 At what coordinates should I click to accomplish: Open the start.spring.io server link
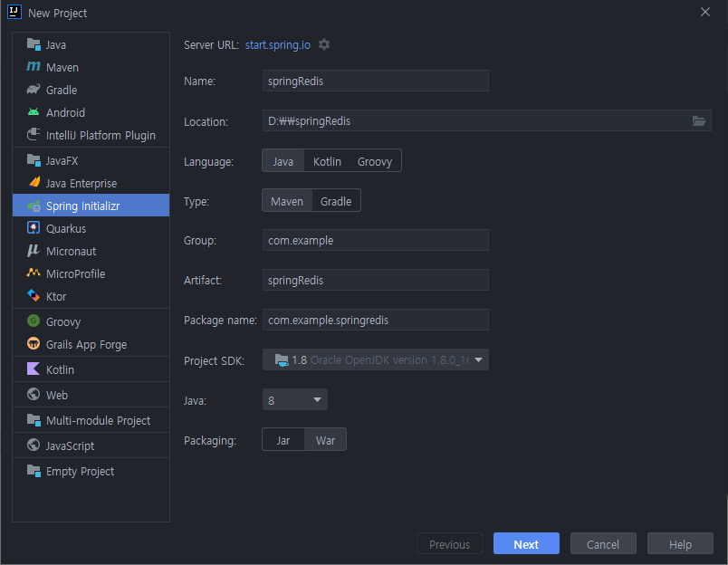tap(278, 44)
